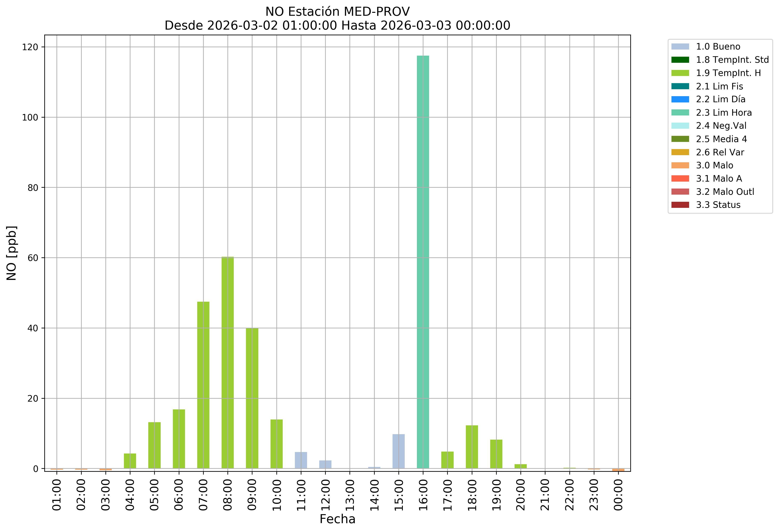The width and height of the screenshot is (779, 532).
Task: Click the 07:00 green bar
Action: [x=203, y=385]
